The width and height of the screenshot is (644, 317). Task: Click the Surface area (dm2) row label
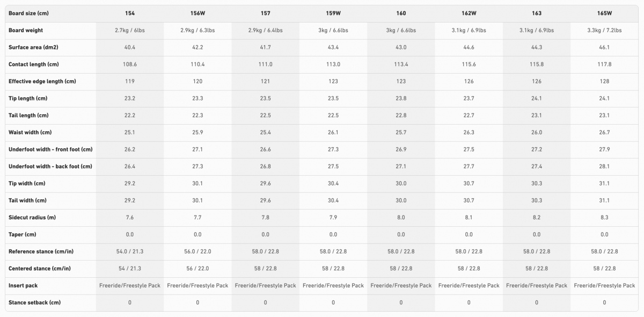tap(33, 47)
